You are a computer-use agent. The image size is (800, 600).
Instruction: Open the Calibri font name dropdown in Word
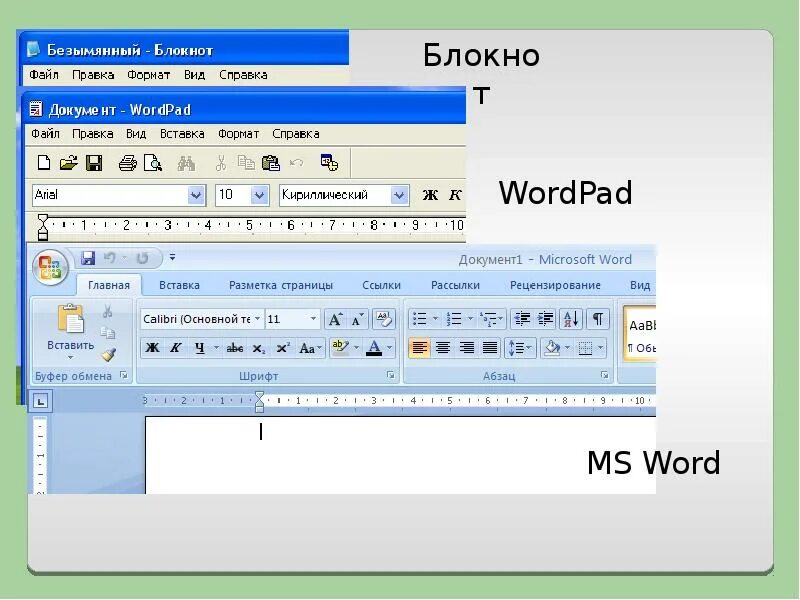258,319
